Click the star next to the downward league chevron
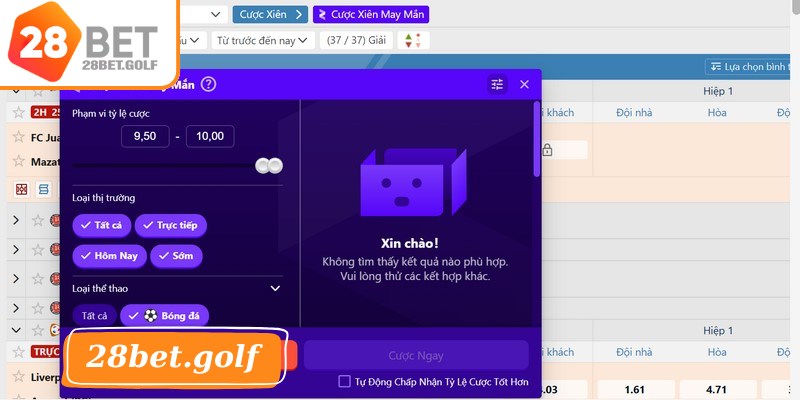This screenshot has height=400, width=800. coord(38,330)
